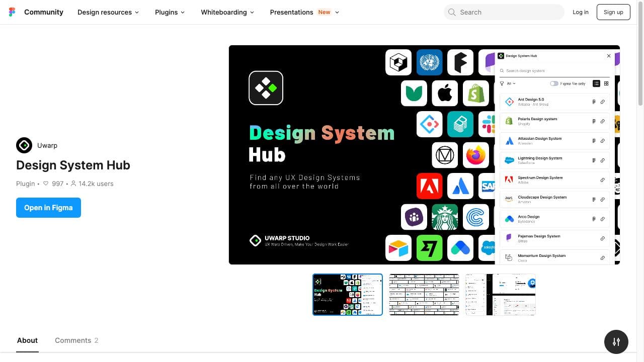Select the first preview thumbnail with colorful title
The height and width of the screenshot is (362, 644).
point(348,295)
